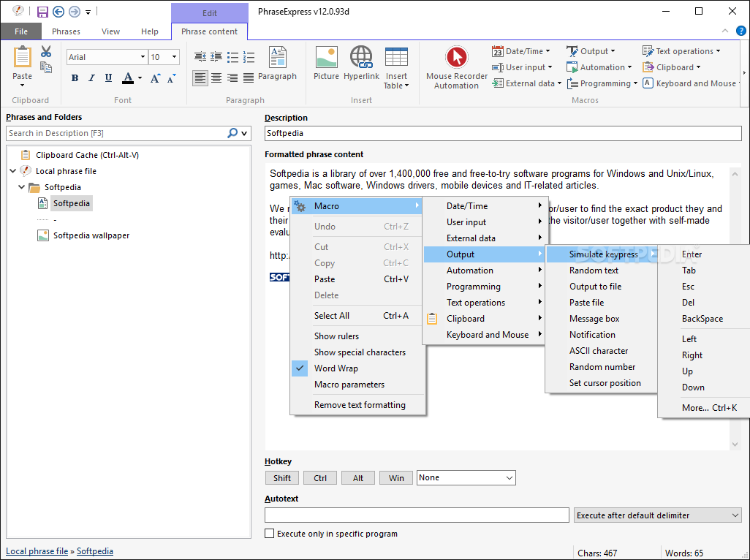Screen dimensions: 750x560
Task: Click the back arrow in title bar
Action: tap(58, 12)
